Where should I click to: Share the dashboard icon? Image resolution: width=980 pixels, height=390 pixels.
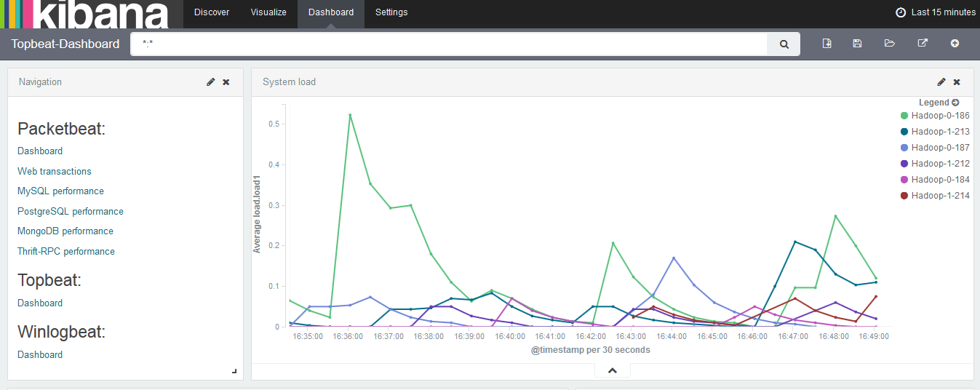tap(922, 44)
